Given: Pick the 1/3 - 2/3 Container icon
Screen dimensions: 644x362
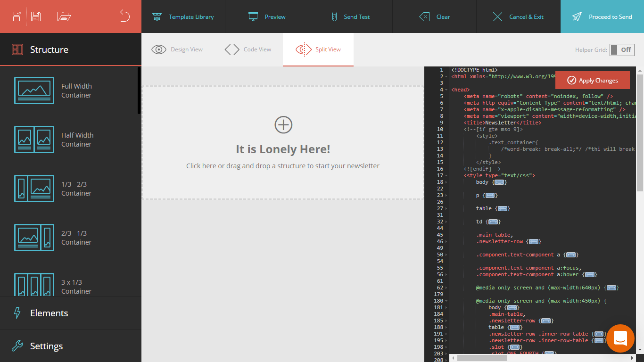Looking at the screenshot, I should (34, 189).
